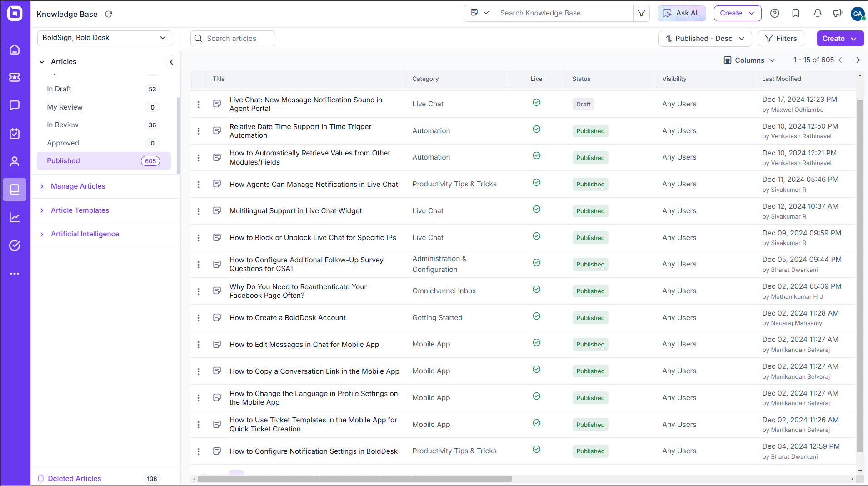This screenshot has height=486, width=868.
Task: Open the Activities calendar icon in sidebar
Action: tap(15, 134)
